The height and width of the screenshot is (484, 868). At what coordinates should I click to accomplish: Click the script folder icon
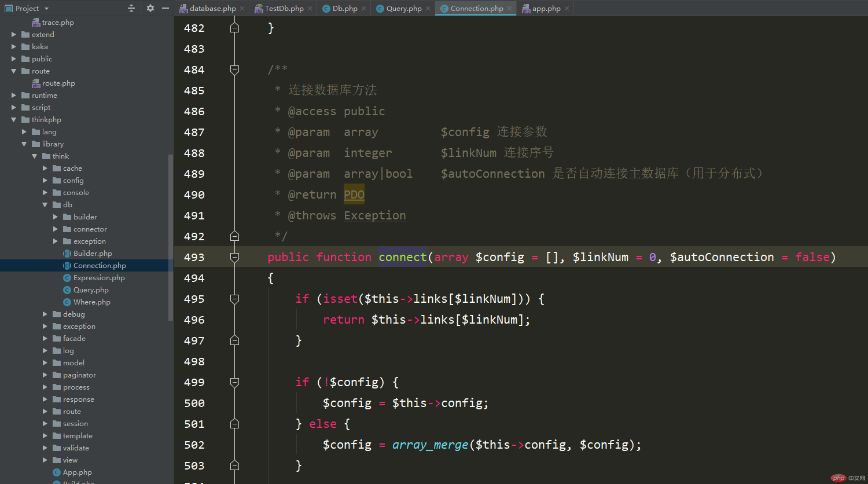pos(25,108)
